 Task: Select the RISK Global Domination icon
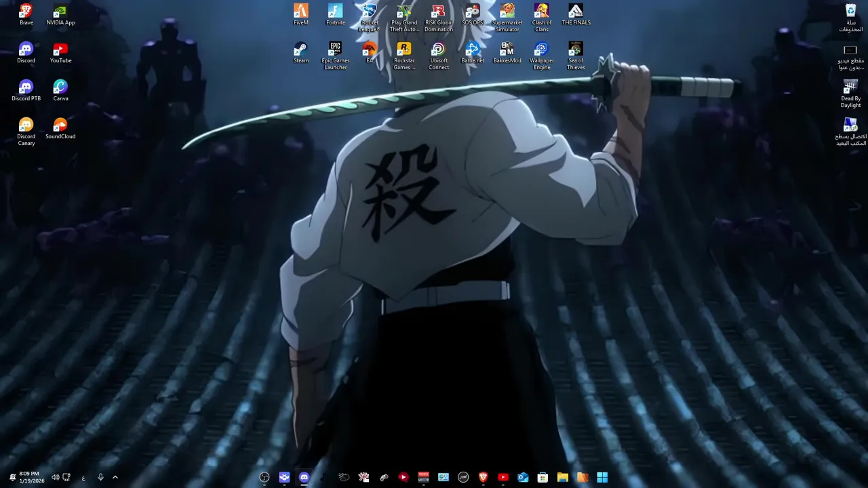pyautogui.click(x=438, y=18)
